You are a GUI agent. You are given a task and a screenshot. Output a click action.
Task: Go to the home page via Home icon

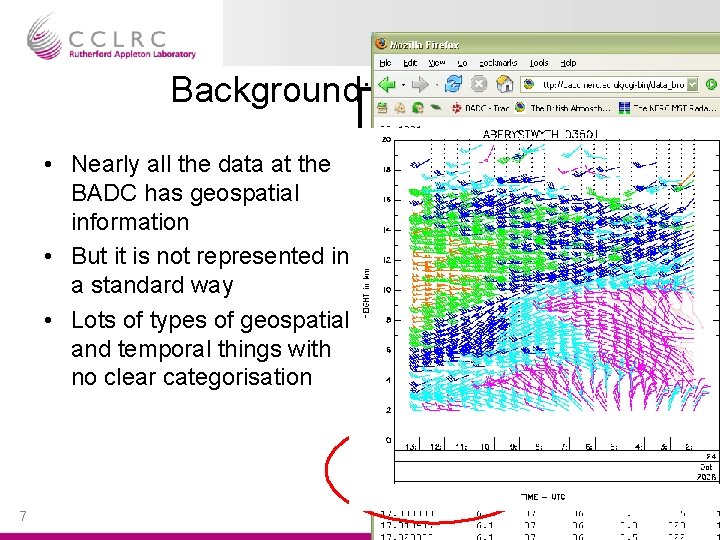pos(504,84)
